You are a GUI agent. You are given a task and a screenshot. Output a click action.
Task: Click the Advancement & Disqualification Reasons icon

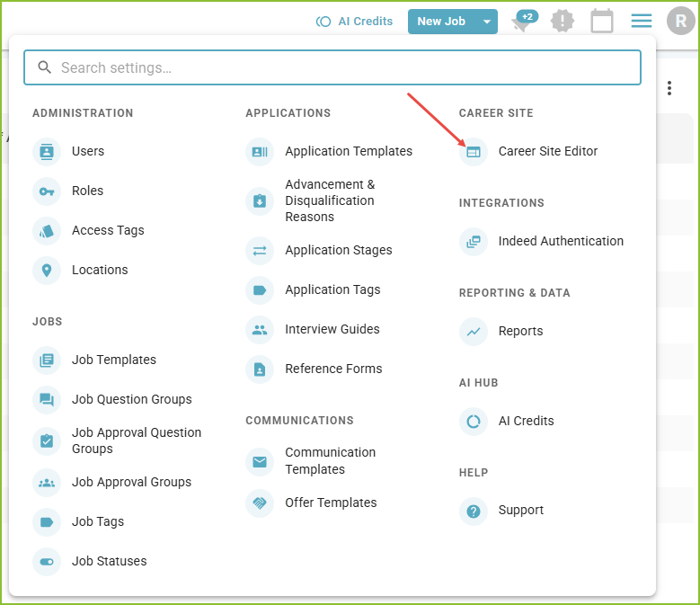coord(260,201)
